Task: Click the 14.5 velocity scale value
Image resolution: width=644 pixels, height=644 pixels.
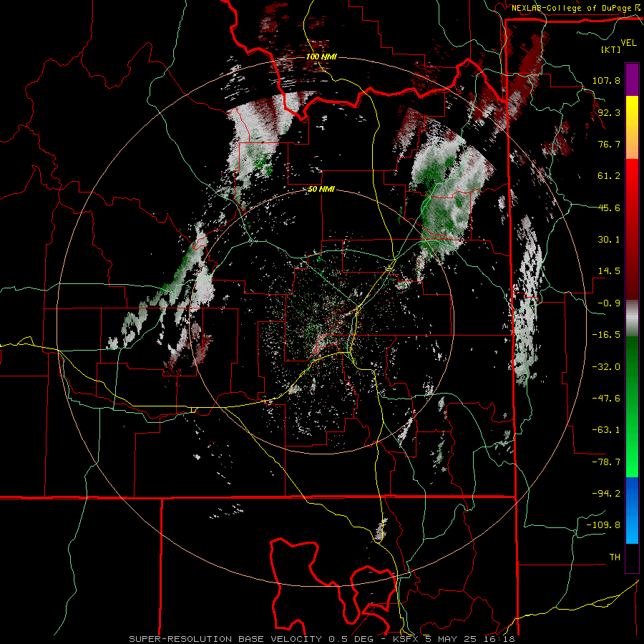Action: coord(609,271)
